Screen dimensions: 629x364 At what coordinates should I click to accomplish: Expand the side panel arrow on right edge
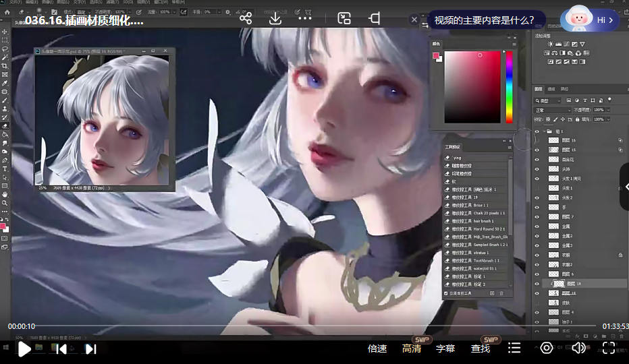click(x=624, y=187)
